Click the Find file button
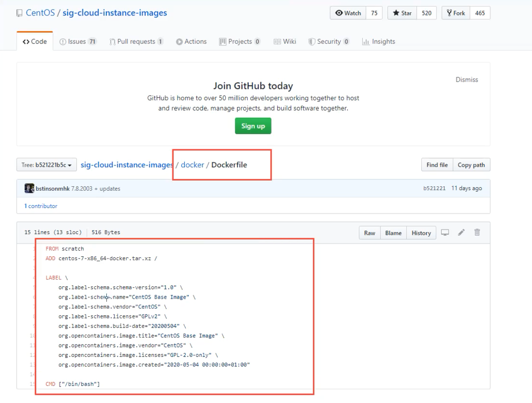The width and height of the screenshot is (532, 403). pos(437,165)
